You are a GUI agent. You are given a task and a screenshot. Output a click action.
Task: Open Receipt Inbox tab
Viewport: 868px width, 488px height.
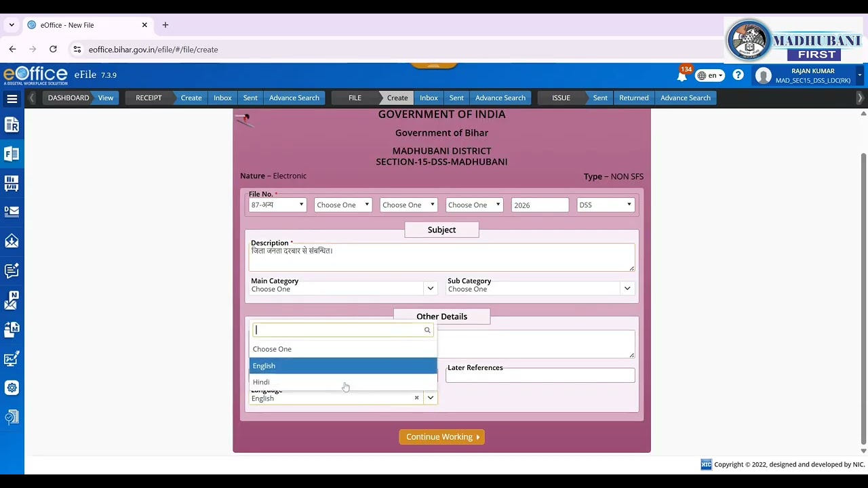click(222, 98)
